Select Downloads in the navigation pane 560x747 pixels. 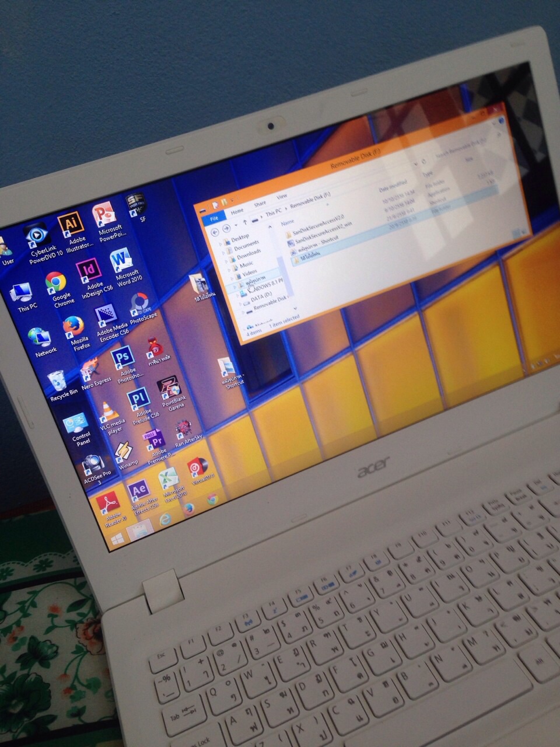(x=249, y=254)
